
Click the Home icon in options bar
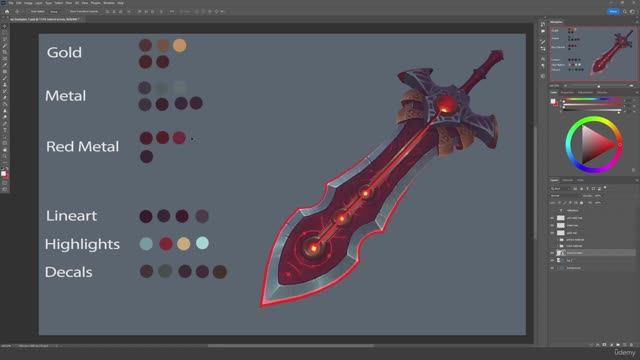(7, 11)
